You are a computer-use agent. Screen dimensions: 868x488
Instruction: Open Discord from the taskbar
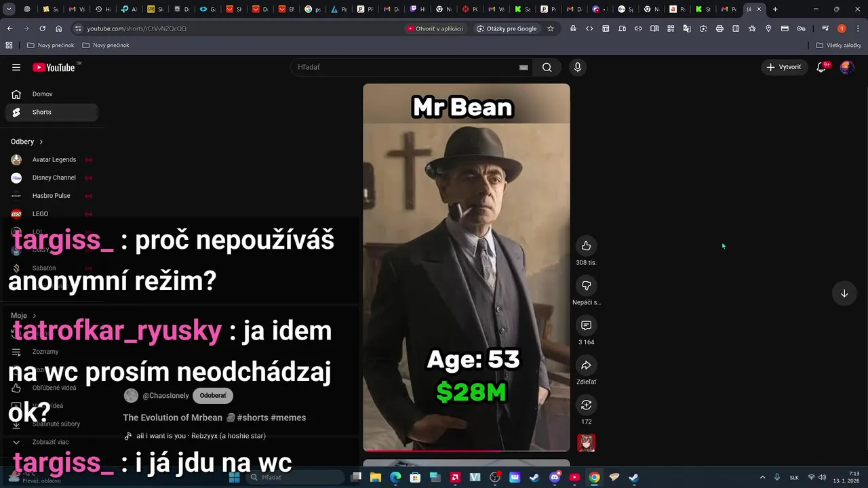tap(555, 477)
